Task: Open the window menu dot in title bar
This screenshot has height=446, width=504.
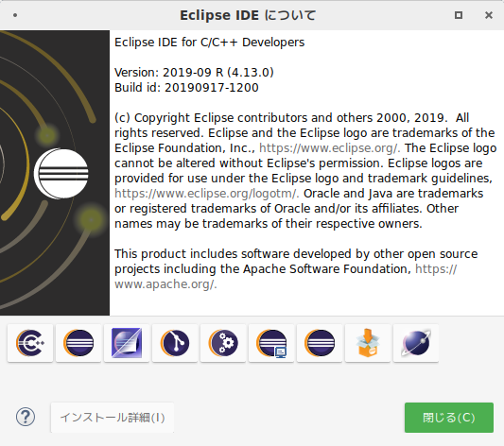Action: [x=15, y=15]
